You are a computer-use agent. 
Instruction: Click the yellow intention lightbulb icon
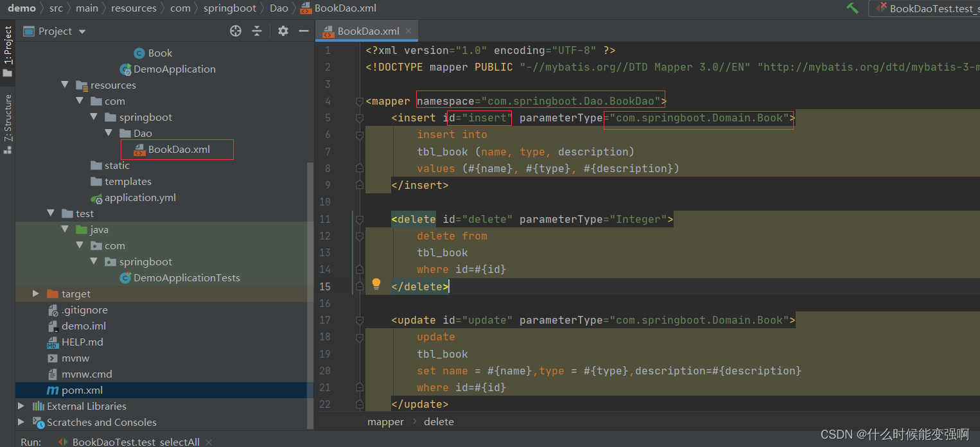[x=376, y=285]
